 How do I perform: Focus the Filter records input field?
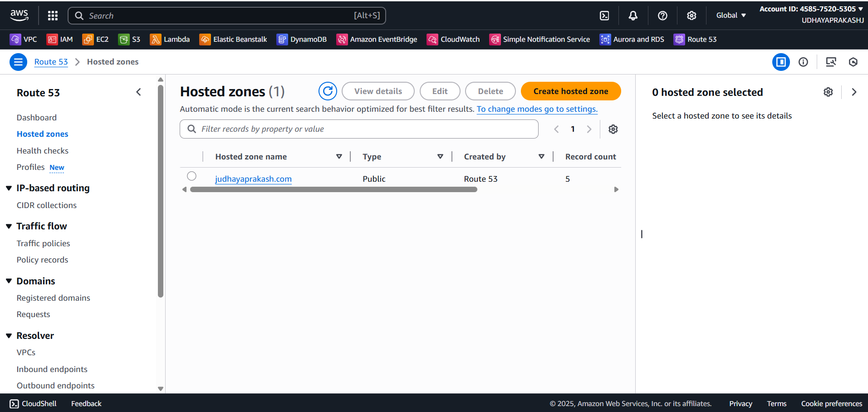(x=359, y=129)
